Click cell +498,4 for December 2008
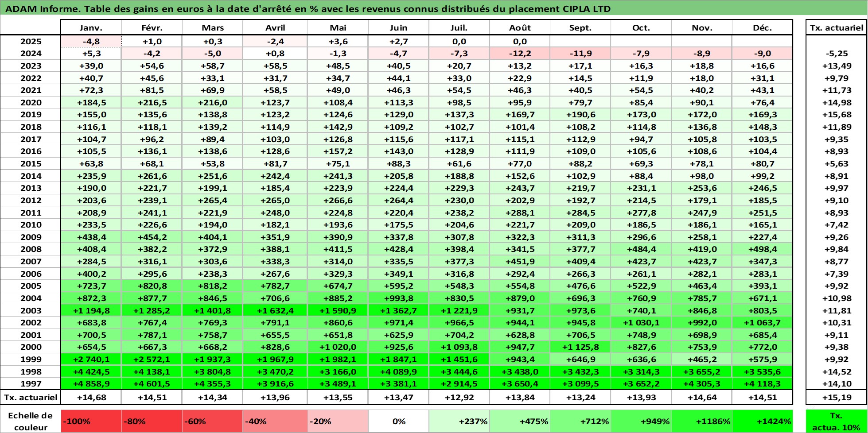The height and width of the screenshot is (433, 868). coord(762,249)
